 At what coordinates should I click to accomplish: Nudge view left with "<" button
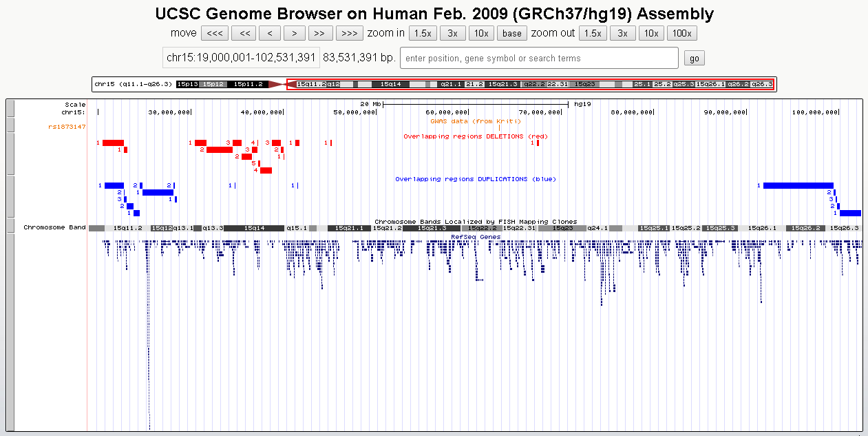click(x=269, y=33)
